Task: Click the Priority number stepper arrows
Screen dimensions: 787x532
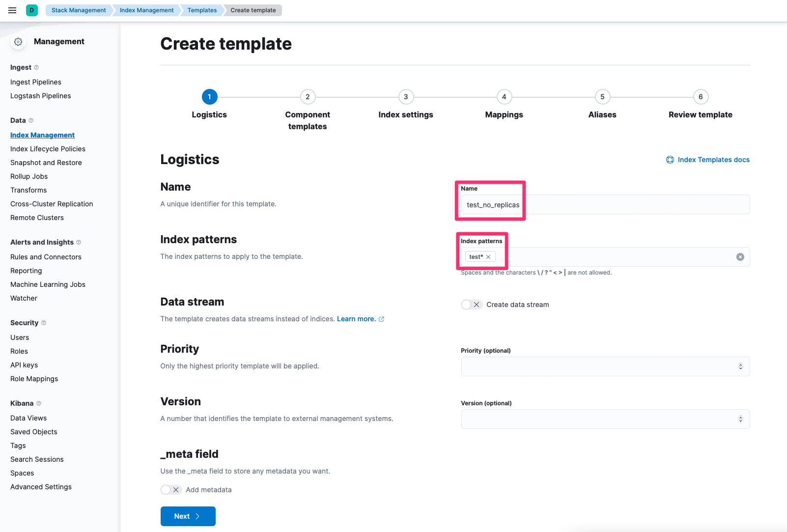Action: 740,366
